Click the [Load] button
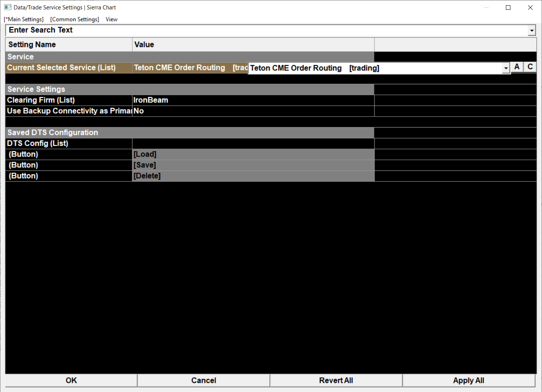Viewport: 542px width, 392px height. click(x=253, y=154)
